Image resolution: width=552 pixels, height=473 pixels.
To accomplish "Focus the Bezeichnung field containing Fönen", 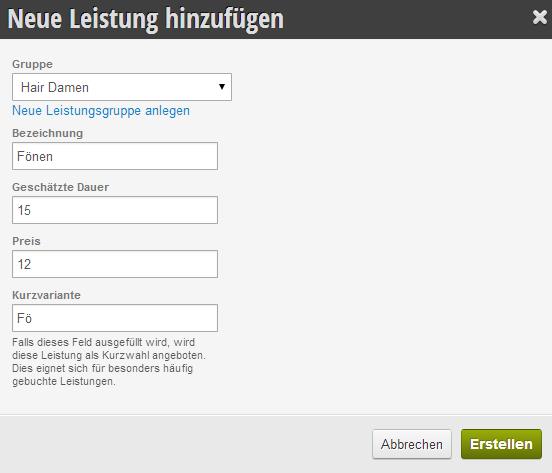I will tap(115, 156).
